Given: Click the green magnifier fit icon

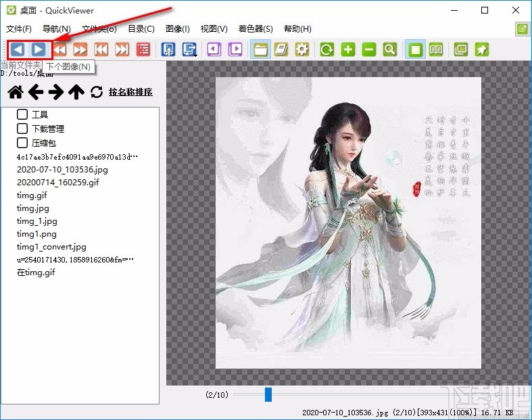Looking at the screenshot, I should pyautogui.click(x=390, y=49).
